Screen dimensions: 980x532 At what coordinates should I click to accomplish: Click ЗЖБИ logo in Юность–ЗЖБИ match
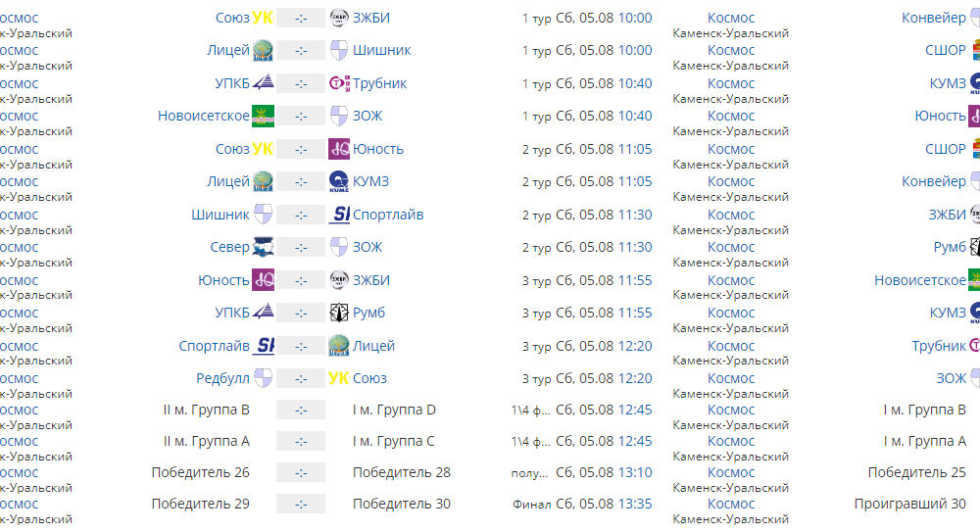(x=339, y=280)
